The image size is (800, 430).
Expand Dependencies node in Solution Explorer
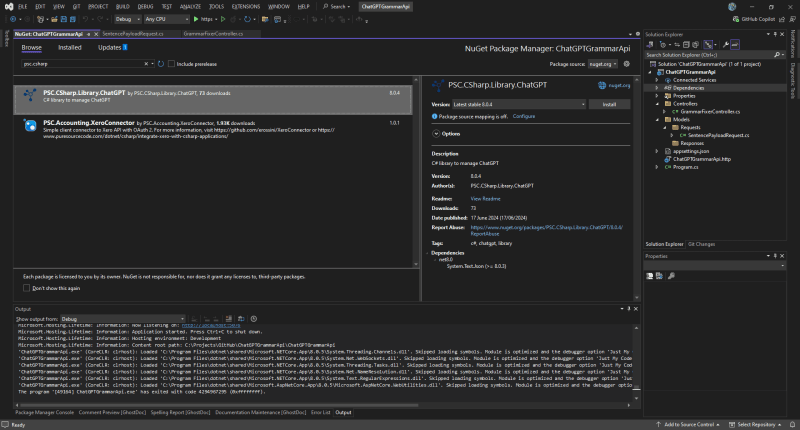click(x=657, y=88)
